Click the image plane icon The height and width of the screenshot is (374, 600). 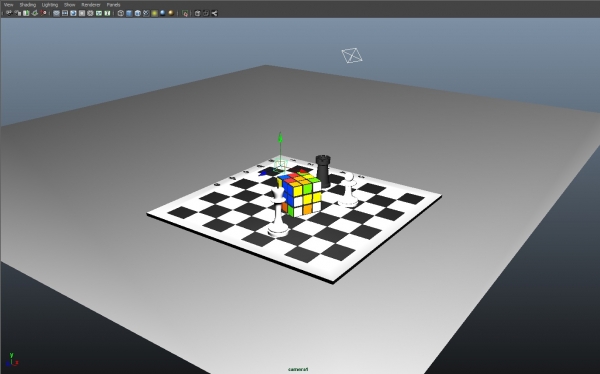click(35, 13)
